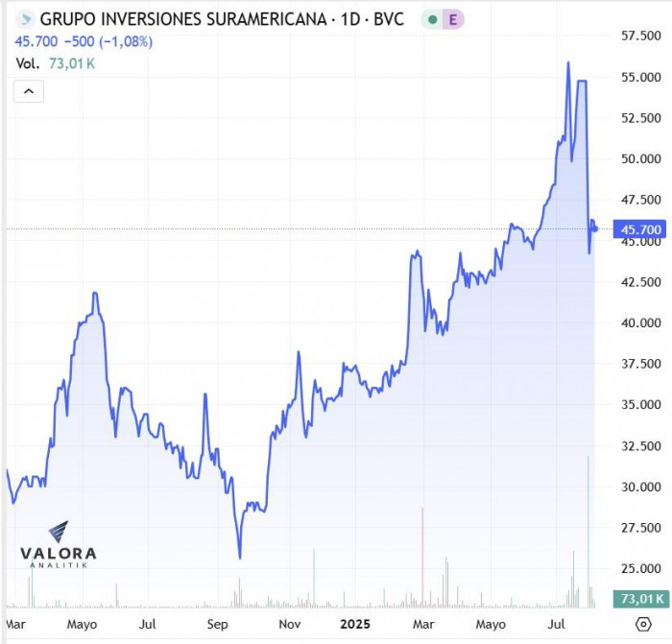Click the last price dot at the line's end

595,228
